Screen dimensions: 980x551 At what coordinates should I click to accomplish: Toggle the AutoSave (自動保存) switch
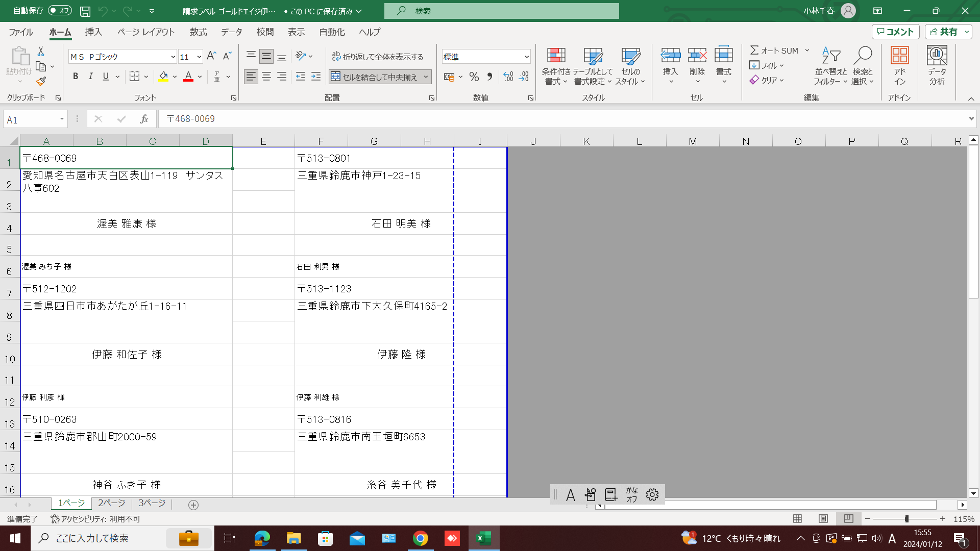[60, 11]
